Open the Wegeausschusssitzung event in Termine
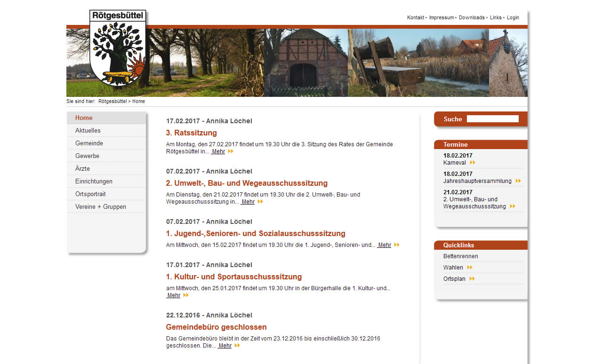The image size is (594, 364). pos(474,203)
